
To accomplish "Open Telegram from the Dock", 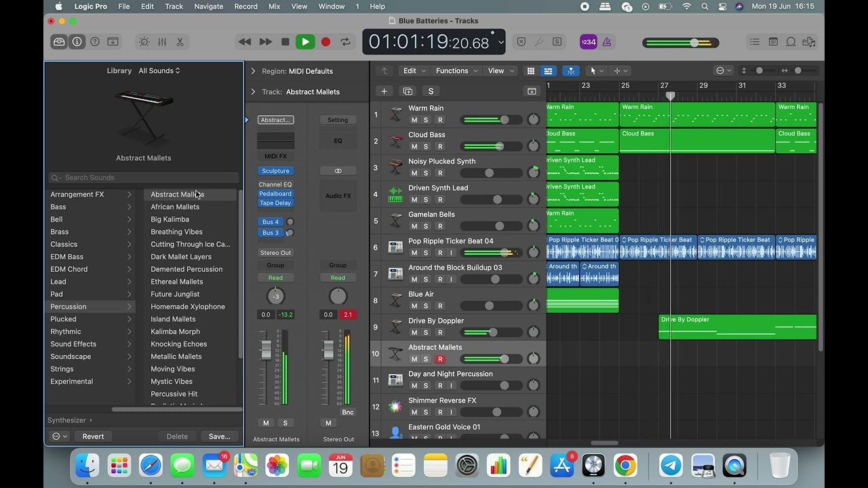I will coord(671,466).
